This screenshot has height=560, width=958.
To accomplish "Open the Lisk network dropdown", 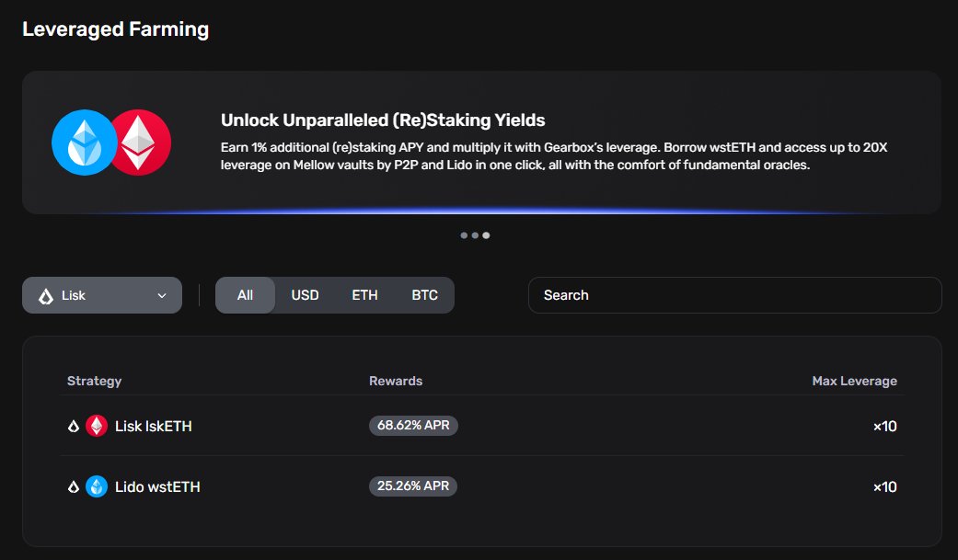I will tap(102, 295).
